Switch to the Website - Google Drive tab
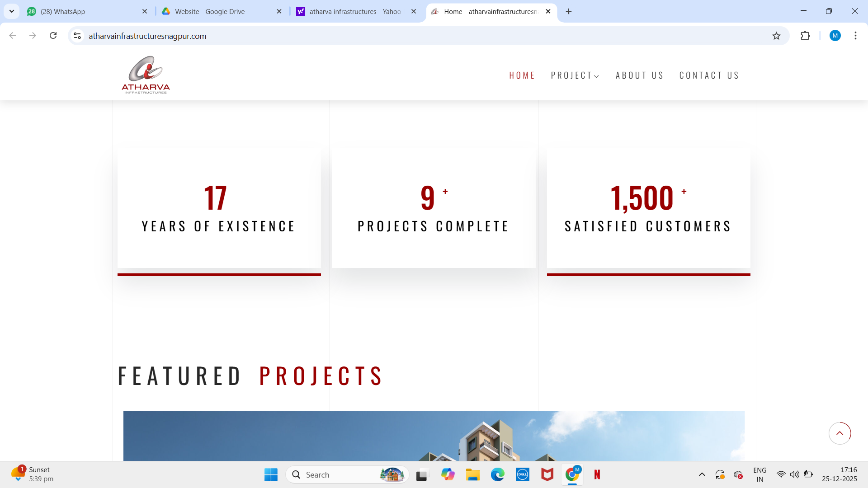The height and width of the screenshot is (488, 868). click(210, 12)
